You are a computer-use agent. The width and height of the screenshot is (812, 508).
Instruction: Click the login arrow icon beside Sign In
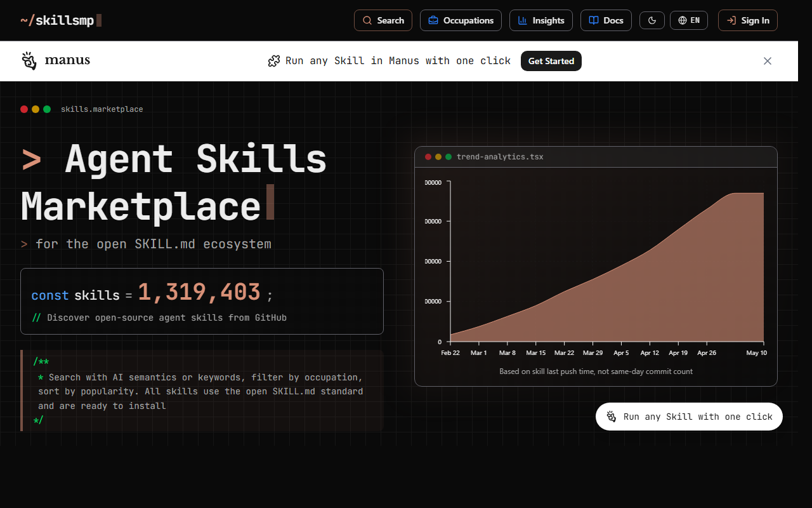pyautogui.click(x=731, y=20)
